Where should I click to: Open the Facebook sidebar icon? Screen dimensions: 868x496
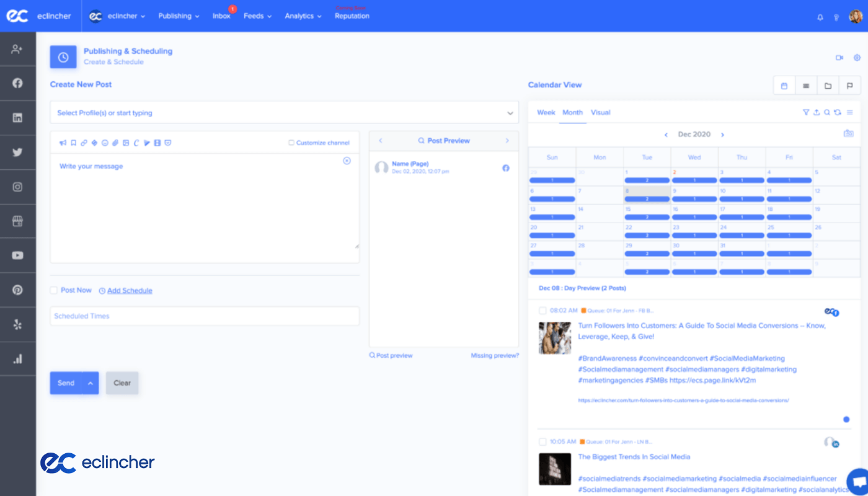pyautogui.click(x=17, y=83)
